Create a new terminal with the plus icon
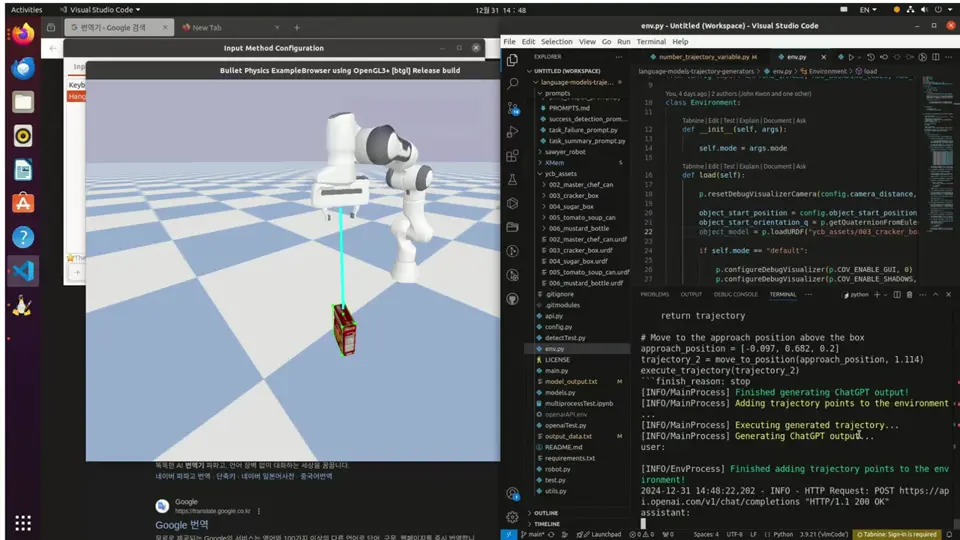This screenshot has width=960, height=540. pos(877,294)
